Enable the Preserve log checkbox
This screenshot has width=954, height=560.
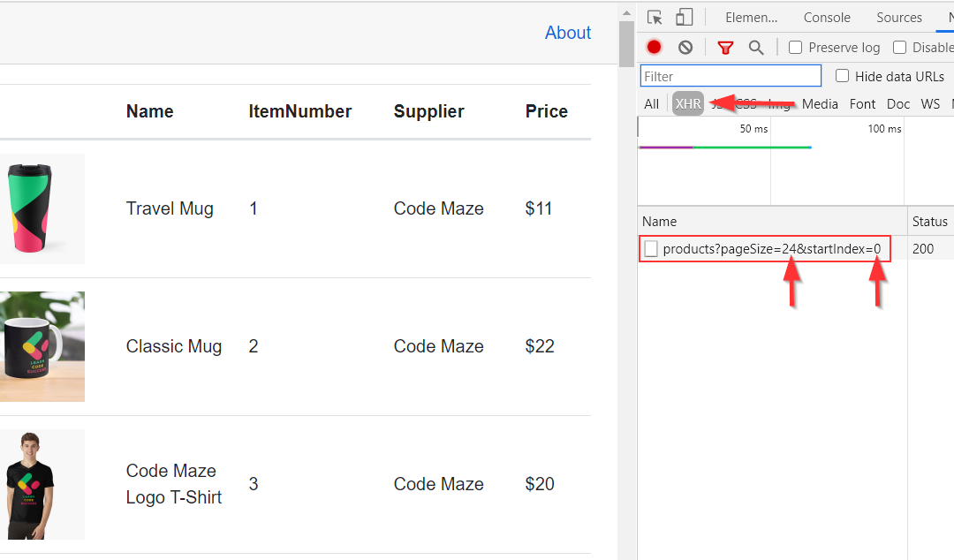click(795, 48)
